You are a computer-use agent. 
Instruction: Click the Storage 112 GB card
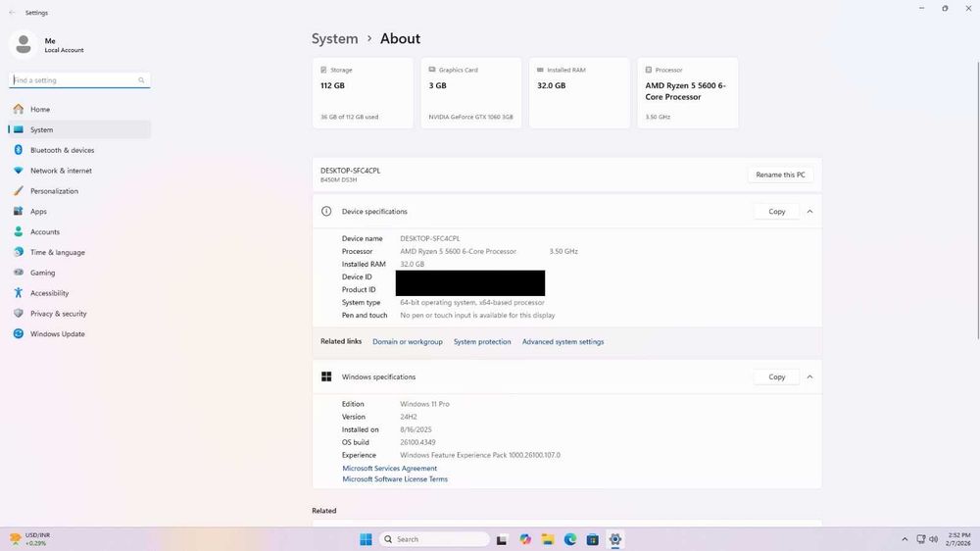(x=363, y=93)
